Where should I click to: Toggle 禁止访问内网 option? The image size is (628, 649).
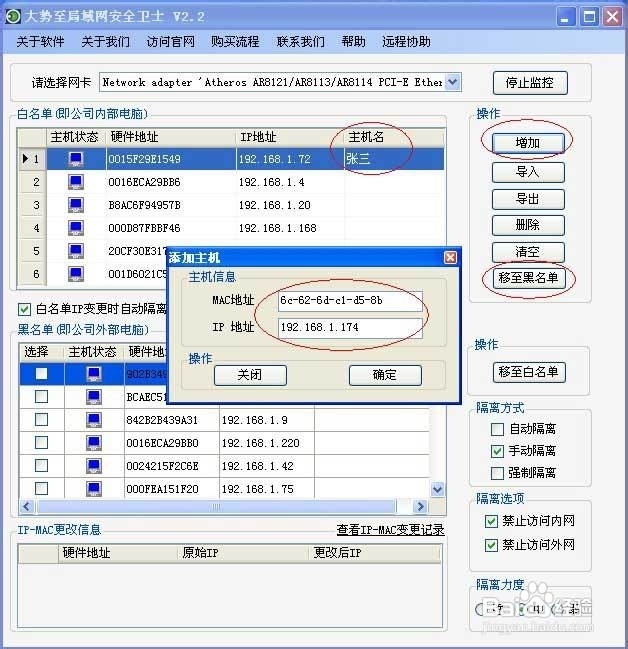(491, 521)
